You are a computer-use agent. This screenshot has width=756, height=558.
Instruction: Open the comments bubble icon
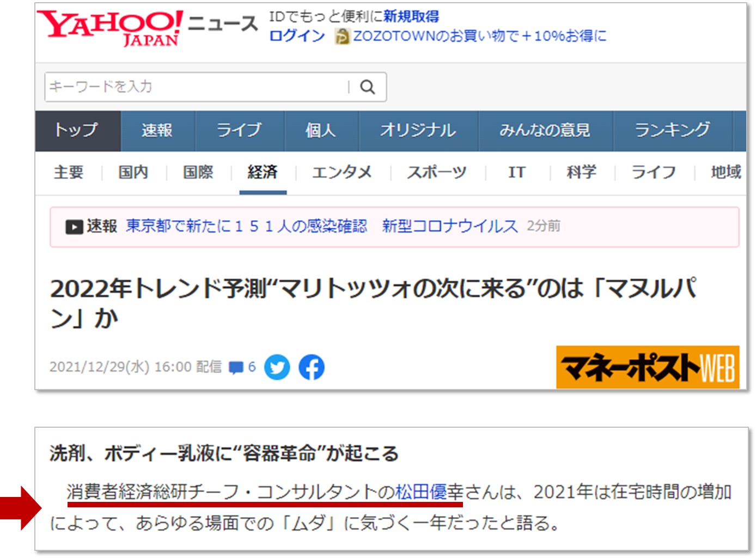pyautogui.click(x=236, y=367)
